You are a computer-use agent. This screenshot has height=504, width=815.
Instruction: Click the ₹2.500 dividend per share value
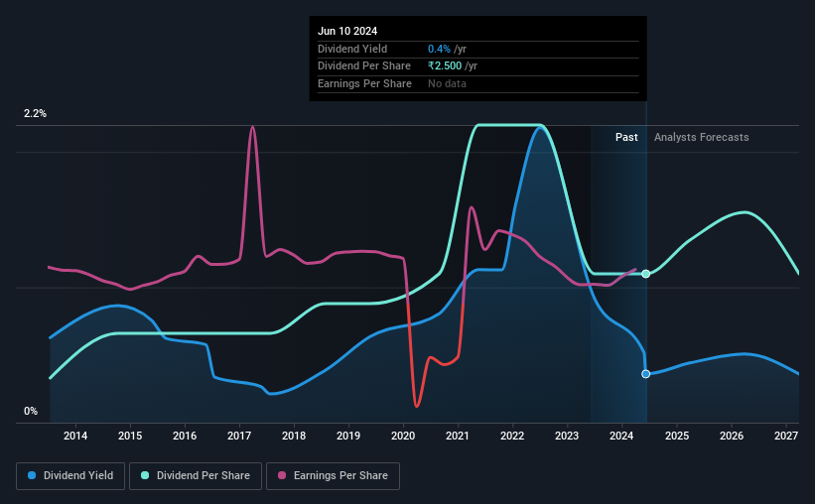pyautogui.click(x=445, y=66)
